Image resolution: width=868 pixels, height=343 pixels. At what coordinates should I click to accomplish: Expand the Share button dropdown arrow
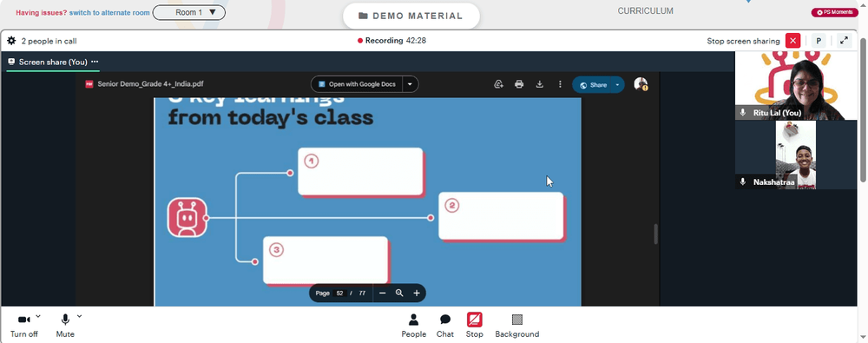coord(617,85)
